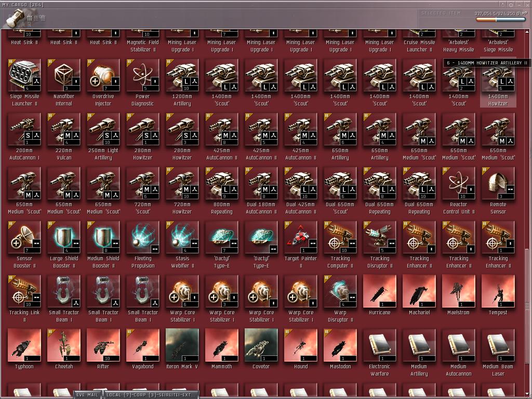Select the 250mm Light Artillery item
The height and width of the screenshot is (399, 532).
click(x=103, y=137)
